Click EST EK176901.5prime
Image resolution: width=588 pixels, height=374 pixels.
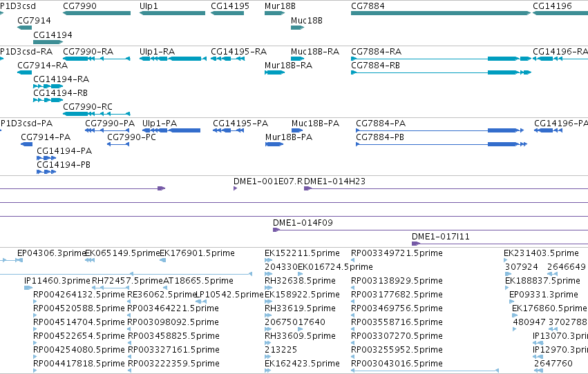pyautogui.click(x=197, y=253)
